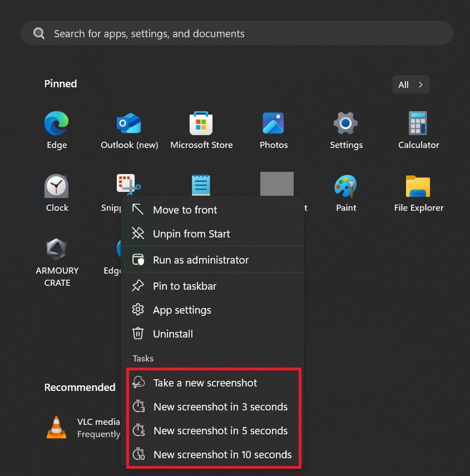Click the Recommended section heading
Image resolution: width=470 pixels, height=476 pixels.
pyautogui.click(x=80, y=388)
